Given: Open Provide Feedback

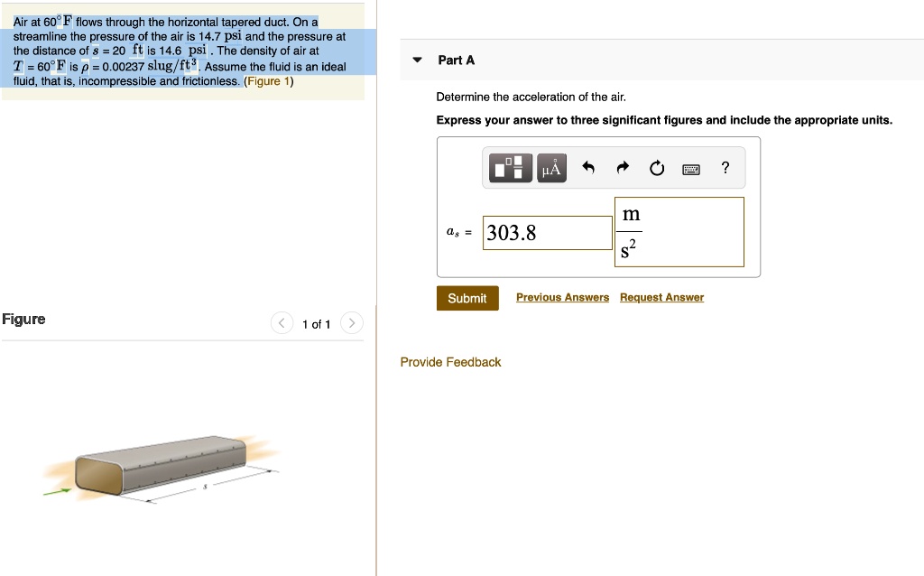Looking at the screenshot, I should coord(451,362).
